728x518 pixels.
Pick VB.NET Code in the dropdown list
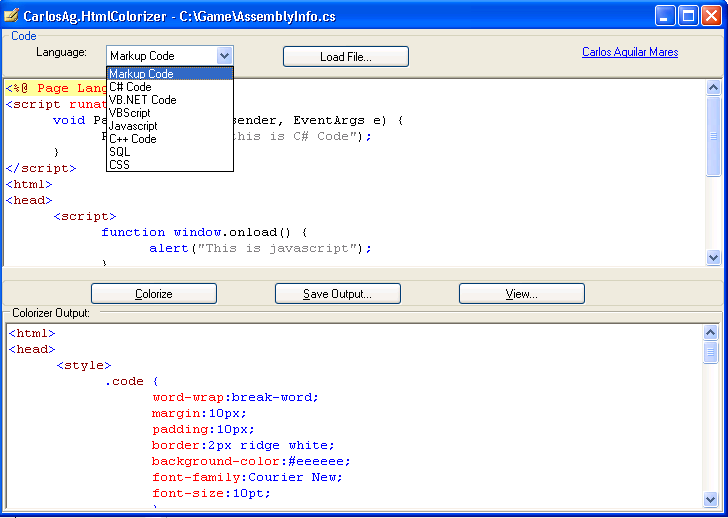pos(170,100)
